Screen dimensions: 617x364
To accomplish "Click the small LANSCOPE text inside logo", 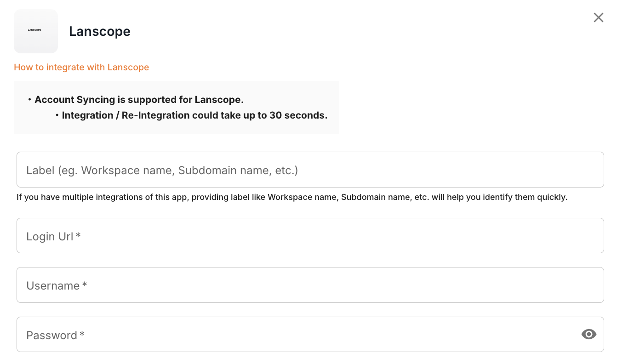I will click(x=34, y=30).
